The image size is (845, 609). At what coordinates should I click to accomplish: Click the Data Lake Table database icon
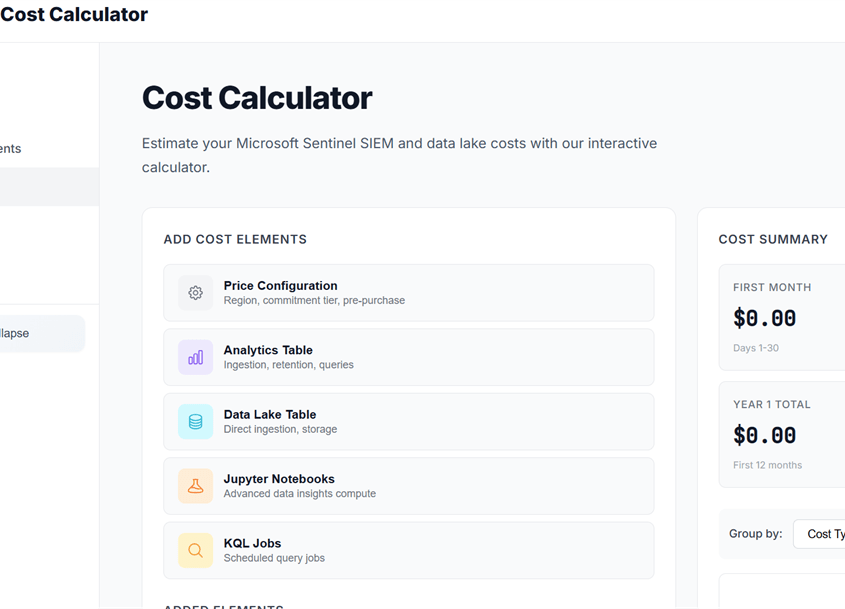tap(196, 422)
